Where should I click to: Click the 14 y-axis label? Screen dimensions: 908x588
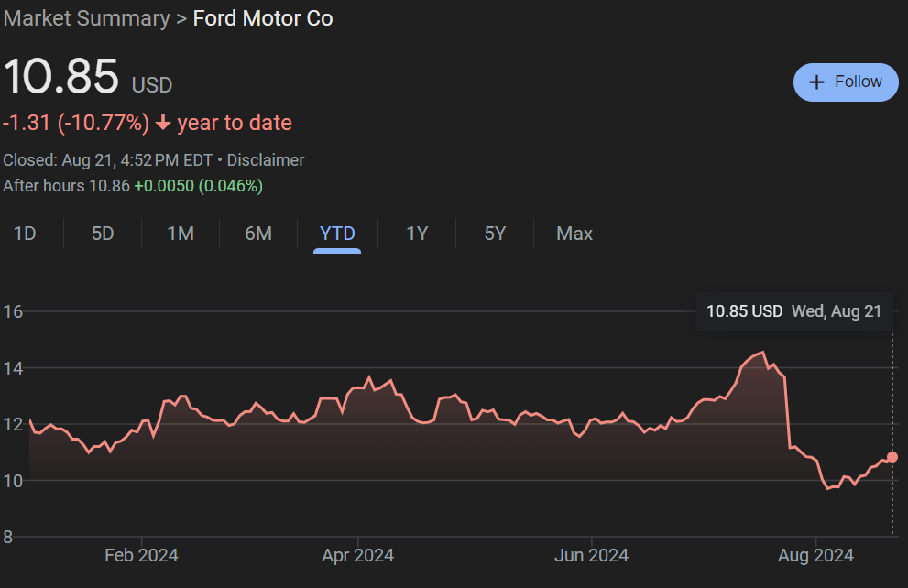pos(13,368)
